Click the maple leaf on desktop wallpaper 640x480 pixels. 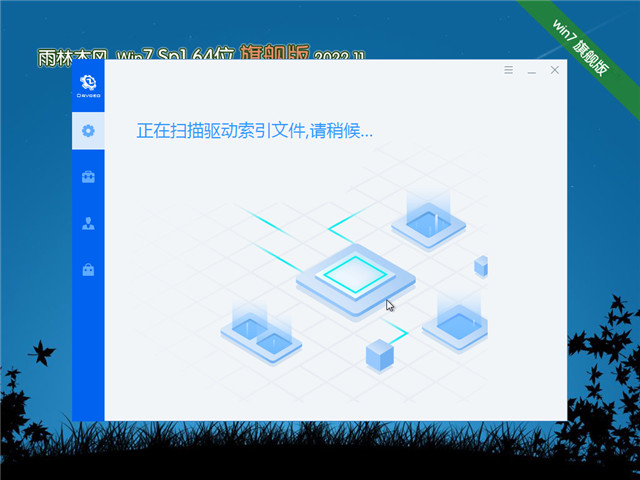41,351
